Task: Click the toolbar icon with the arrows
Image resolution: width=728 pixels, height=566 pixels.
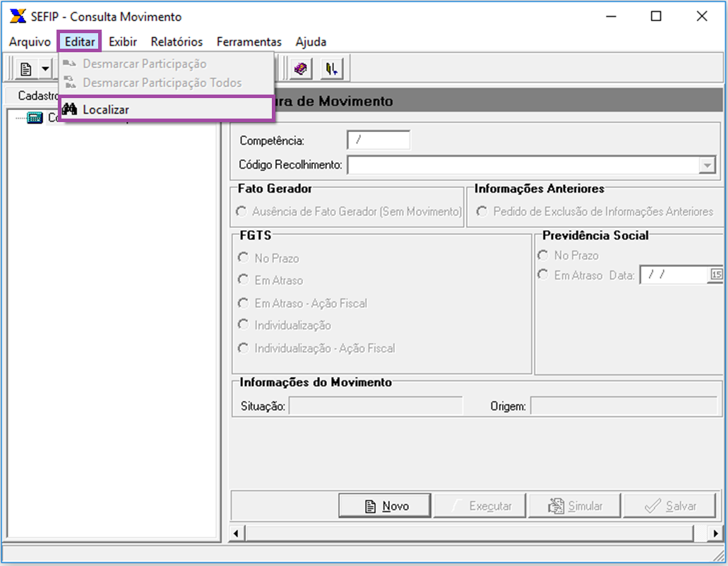Action: (x=332, y=69)
